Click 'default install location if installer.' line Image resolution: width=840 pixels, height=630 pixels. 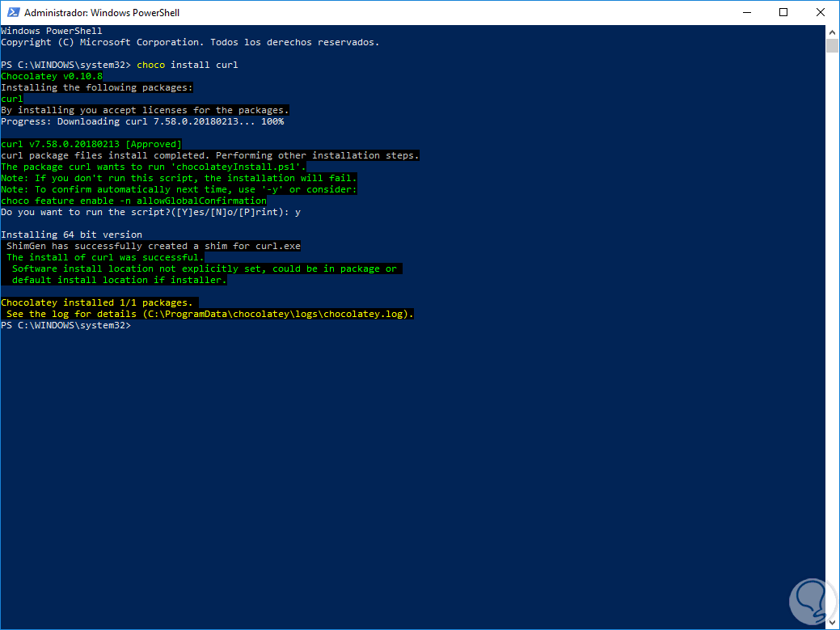120,280
